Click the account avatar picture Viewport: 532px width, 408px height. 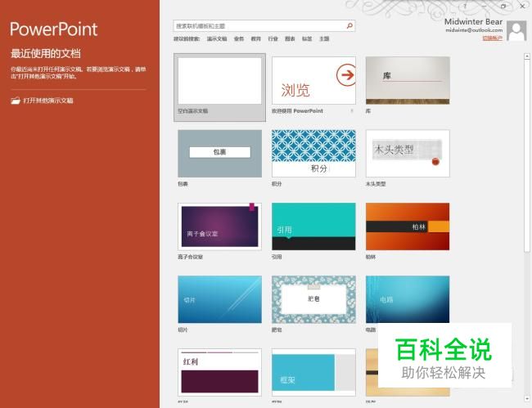coord(516,30)
